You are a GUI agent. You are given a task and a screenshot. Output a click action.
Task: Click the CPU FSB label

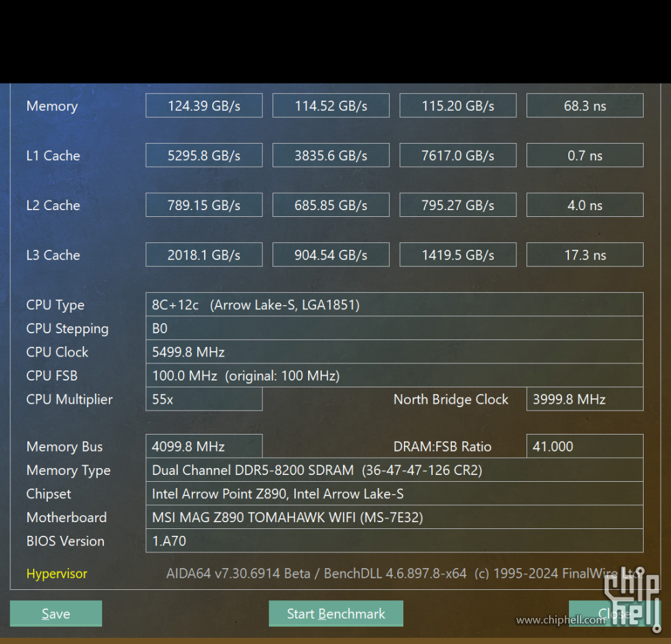coord(52,376)
